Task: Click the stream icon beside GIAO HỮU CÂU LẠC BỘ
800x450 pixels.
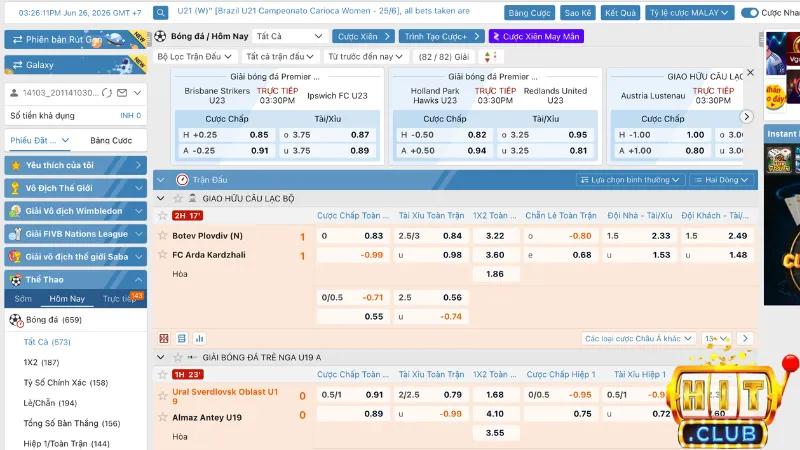Action: tap(192, 198)
